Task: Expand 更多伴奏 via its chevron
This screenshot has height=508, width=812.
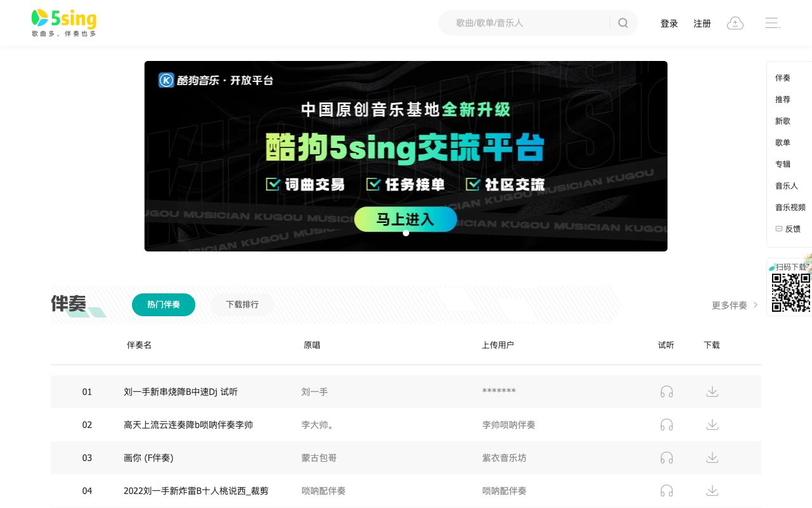Action: click(x=755, y=305)
